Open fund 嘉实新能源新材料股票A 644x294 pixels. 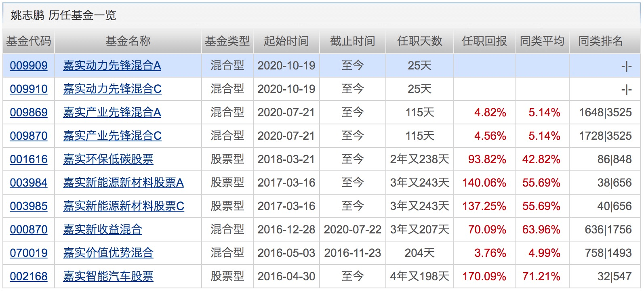coord(123,183)
